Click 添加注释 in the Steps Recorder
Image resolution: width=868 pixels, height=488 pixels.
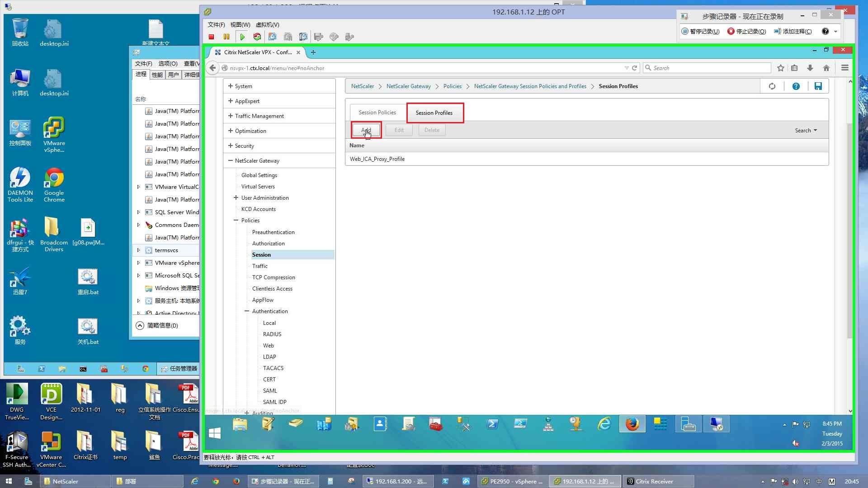click(793, 31)
